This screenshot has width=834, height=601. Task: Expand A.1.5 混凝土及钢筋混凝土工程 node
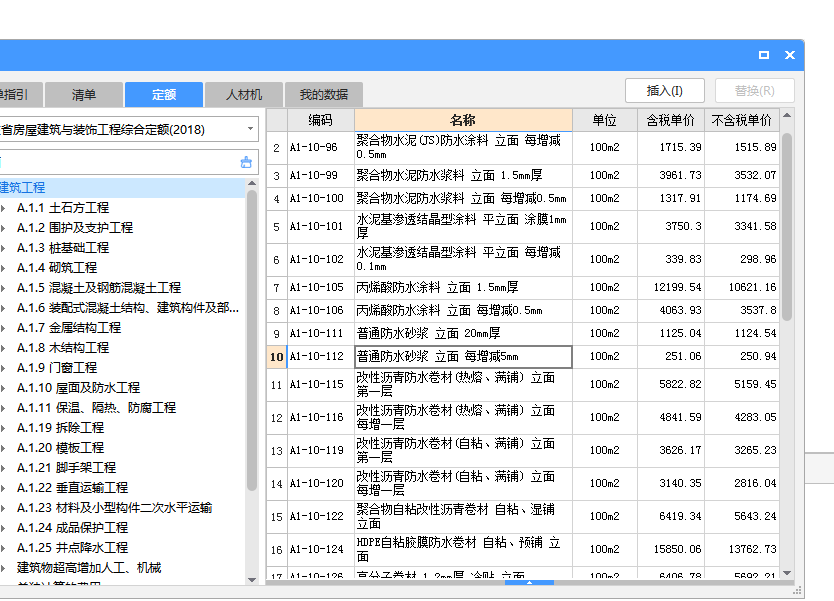tap(4, 288)
